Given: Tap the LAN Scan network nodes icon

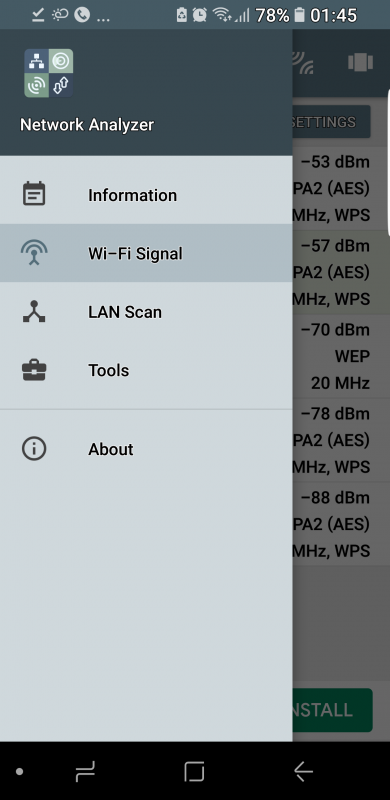Looking at the screenshot, I should coord(34,311).
